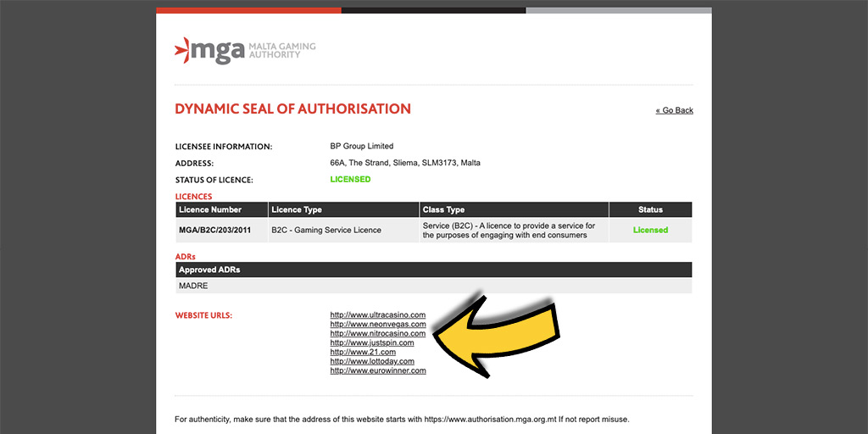The height and width of the screenshot is (434, 868).
Task: Click the ADDRESS label
Action: click(194, 164)
